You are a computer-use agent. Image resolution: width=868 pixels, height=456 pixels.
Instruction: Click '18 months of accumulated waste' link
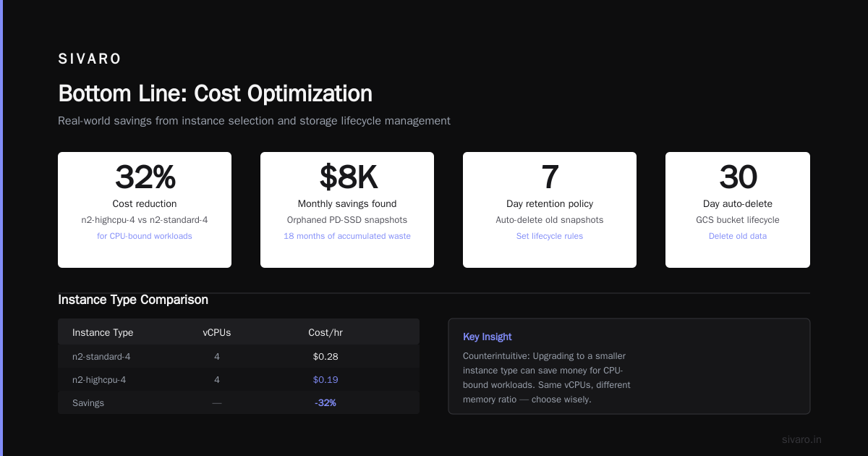pyautogui.click(x=347, y=236)
